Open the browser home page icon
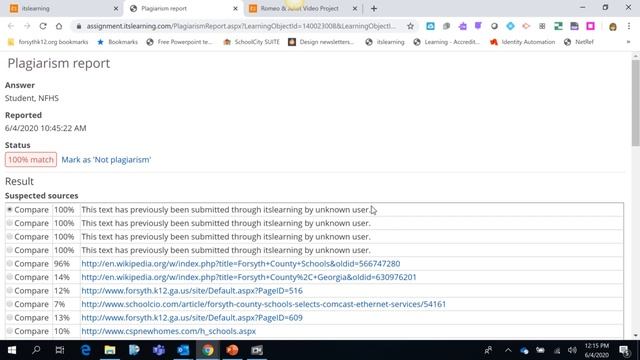 (x=59, y=26)
